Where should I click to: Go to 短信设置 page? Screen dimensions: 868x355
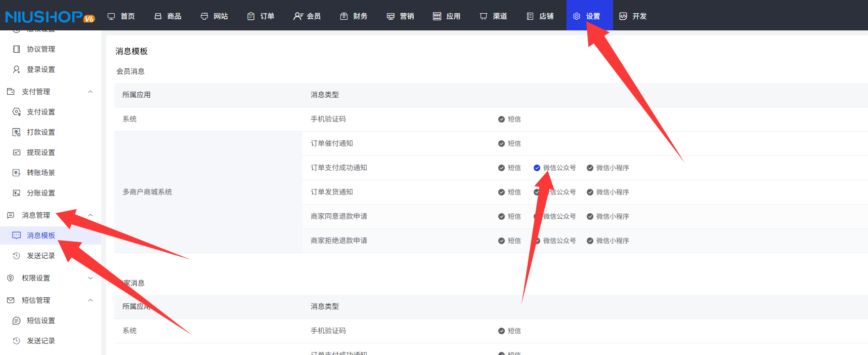click(x=40, y=321)
